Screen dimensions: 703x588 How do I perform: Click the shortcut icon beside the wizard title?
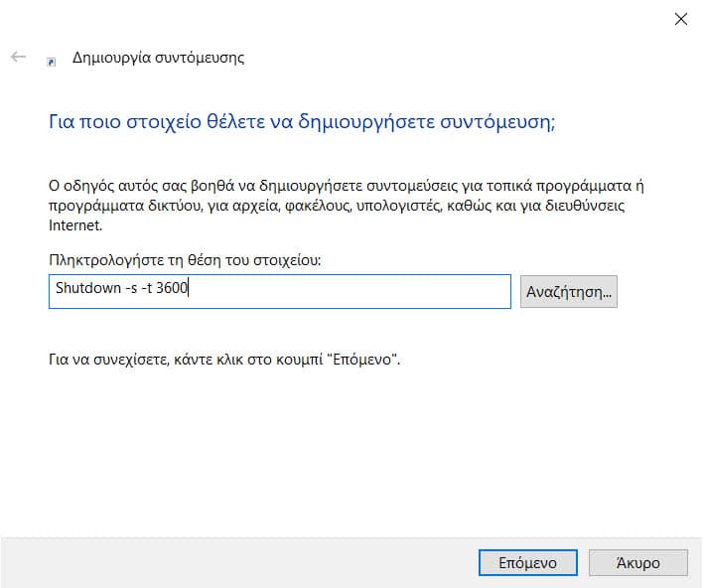coord(52,60)
